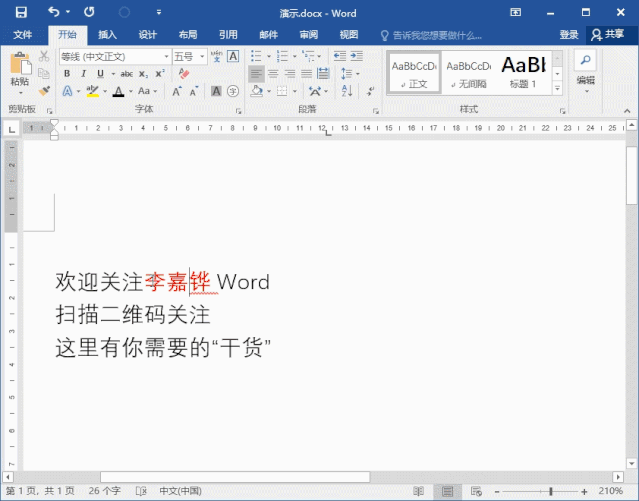Center align the text
This screenshot has width=639, height=501.
coord(273,74)
